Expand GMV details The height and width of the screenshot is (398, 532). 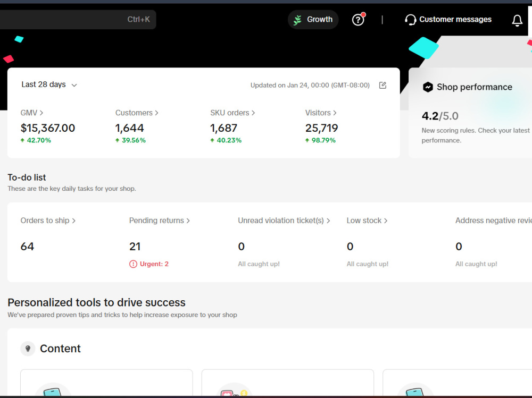[x=32, y=113]
